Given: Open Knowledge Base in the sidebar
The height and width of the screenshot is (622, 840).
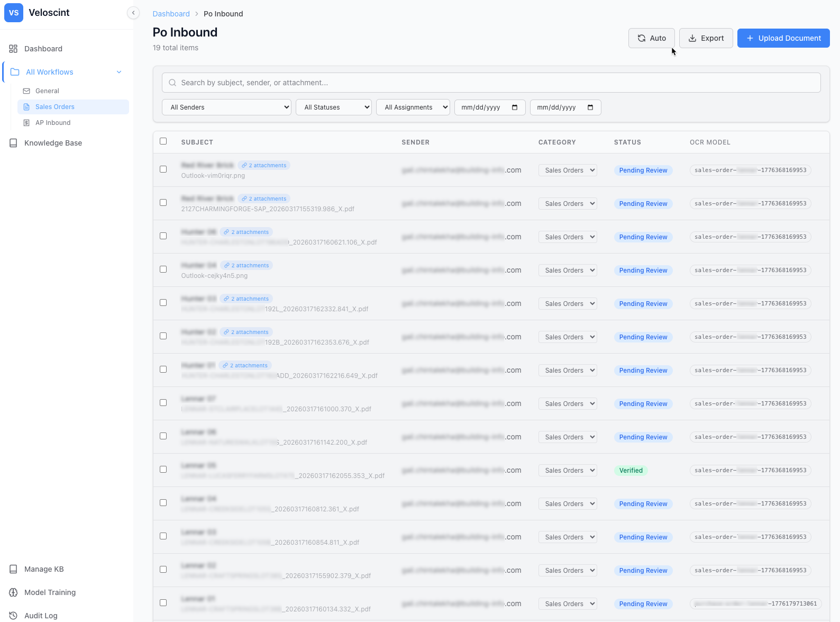Looking at the screenshot, I should 53,143.
